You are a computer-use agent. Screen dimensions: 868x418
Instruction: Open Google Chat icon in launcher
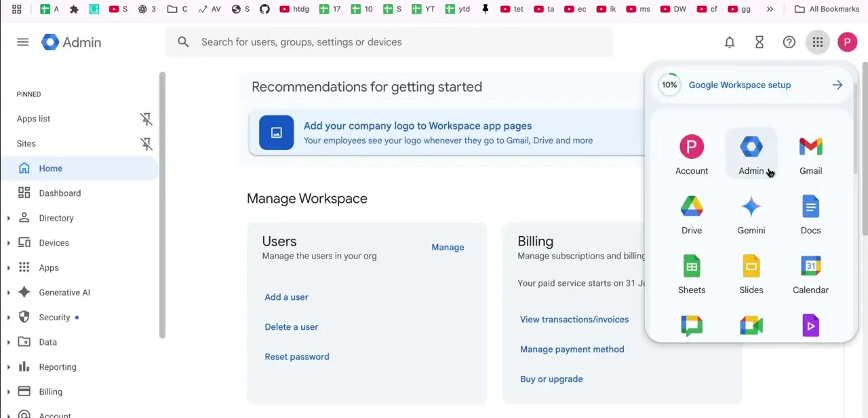pos(692,326)
